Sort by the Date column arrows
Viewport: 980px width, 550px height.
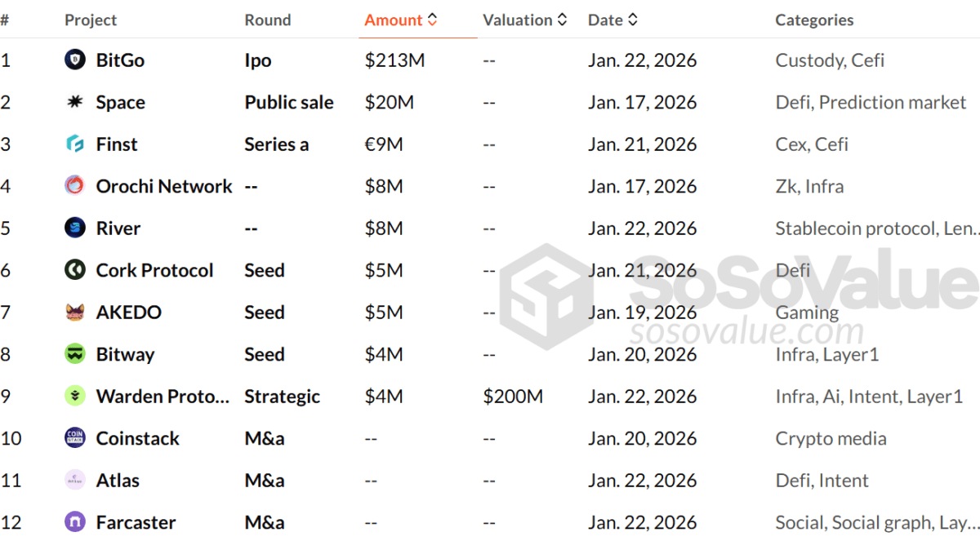633,20
